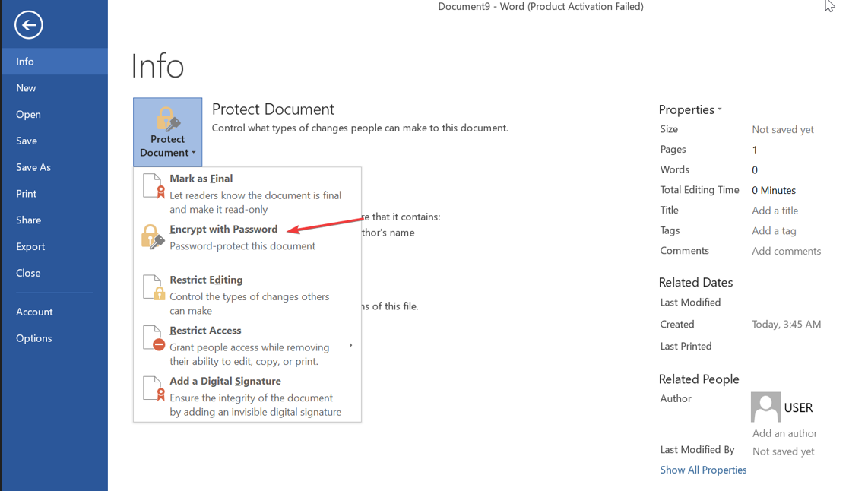Click the Encrypt with Password lock icon

pos(152,237)
